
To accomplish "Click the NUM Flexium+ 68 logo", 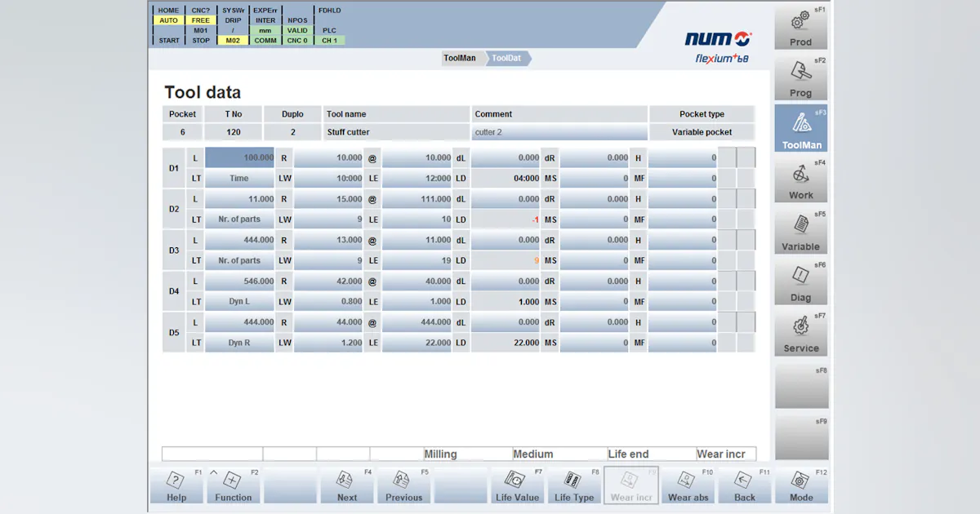I will (719, 47).
